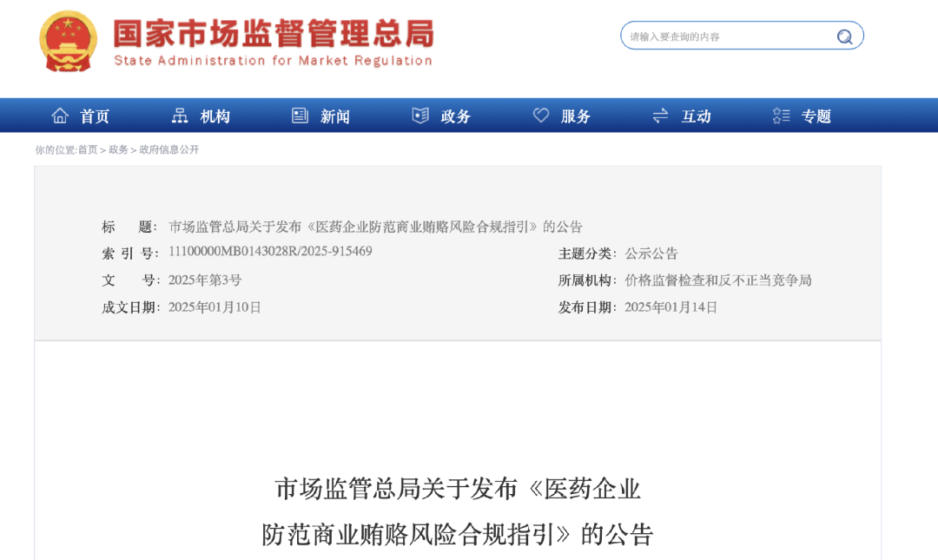The image size is (938, 560).
Task: Click the 互动 interaction arrows icon
Action: [x=660, y=115]
